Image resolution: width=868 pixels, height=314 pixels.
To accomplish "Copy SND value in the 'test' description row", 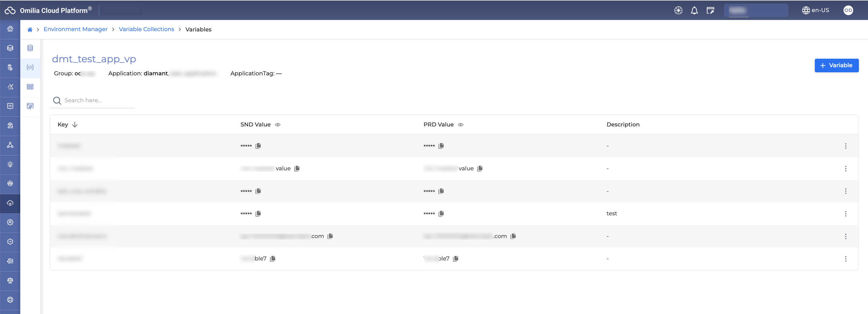I will coord(258,214).
